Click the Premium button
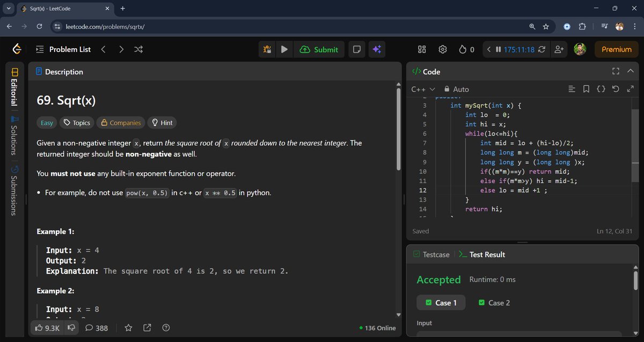This screenshot has height=342, width=644. [x=616, y=49]
